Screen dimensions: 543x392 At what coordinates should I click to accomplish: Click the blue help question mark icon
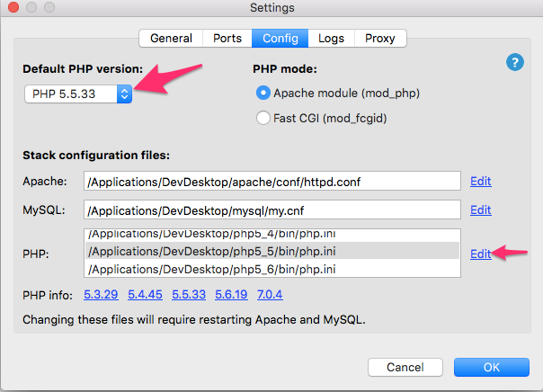(514, 62)
